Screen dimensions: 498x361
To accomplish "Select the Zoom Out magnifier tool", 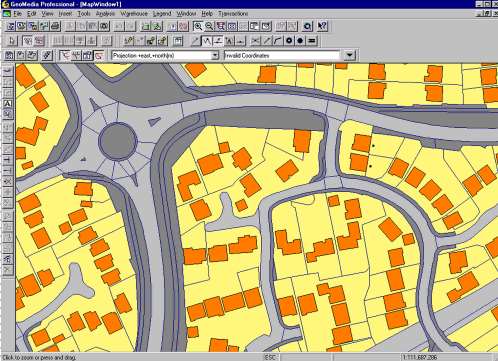I will click(x=209, y=26).
